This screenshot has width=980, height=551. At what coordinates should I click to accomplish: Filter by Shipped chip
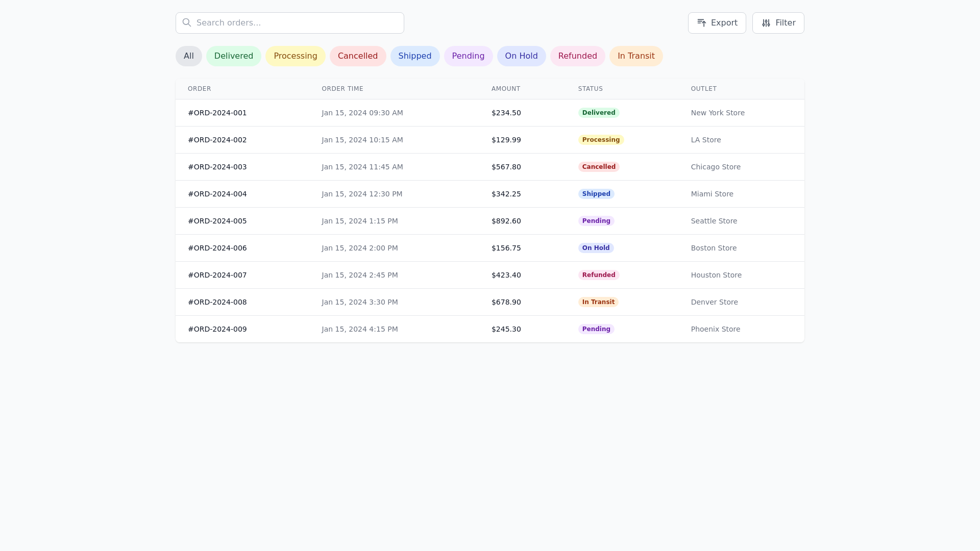tap(415, 56)
